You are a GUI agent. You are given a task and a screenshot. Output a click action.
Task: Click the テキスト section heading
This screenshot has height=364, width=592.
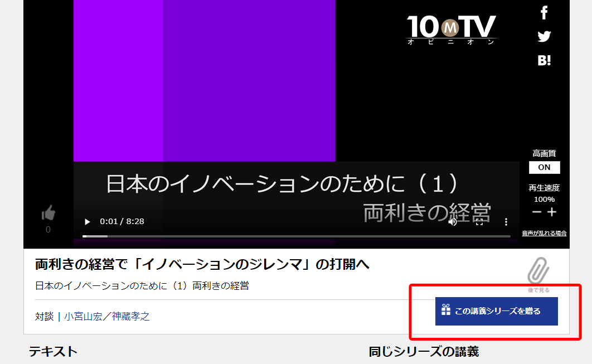click(x=53, y=351)
